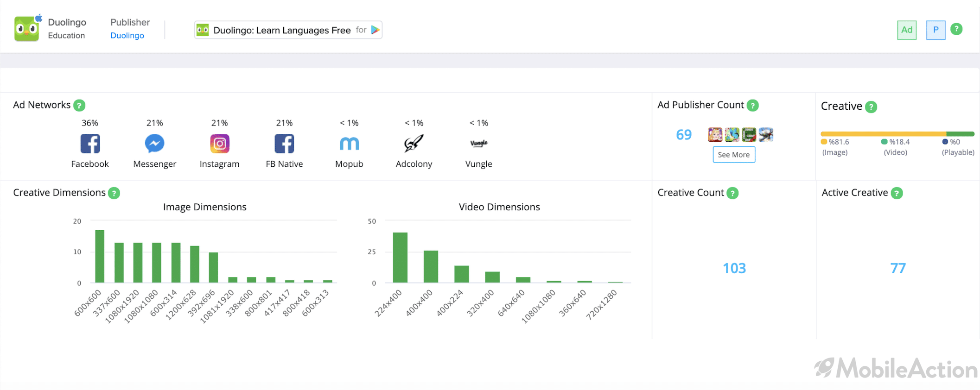Image resolution: width=980 pixels, height=390 pixels.
Task: Click the 392x696 image dimension bar
Action: 213,267
